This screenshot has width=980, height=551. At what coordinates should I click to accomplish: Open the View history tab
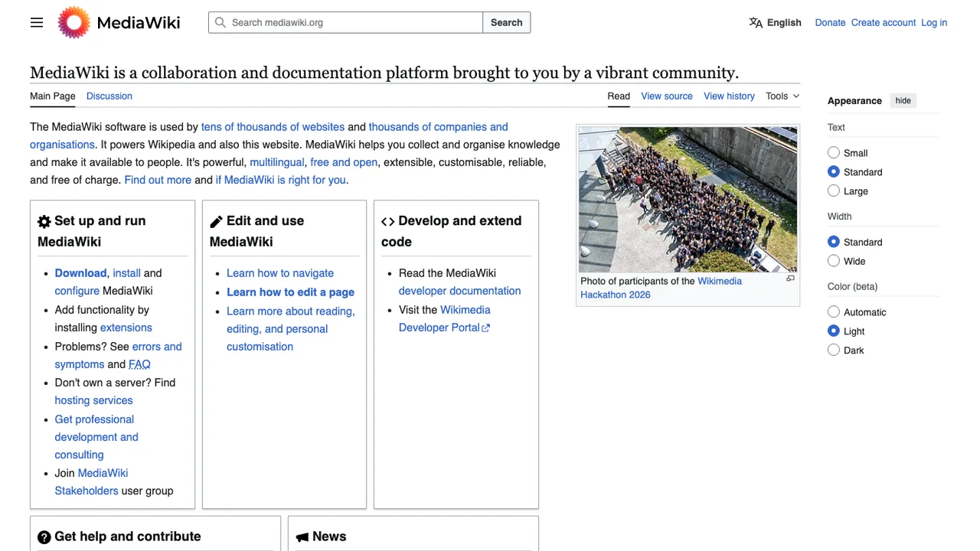[x=729, y=96]
